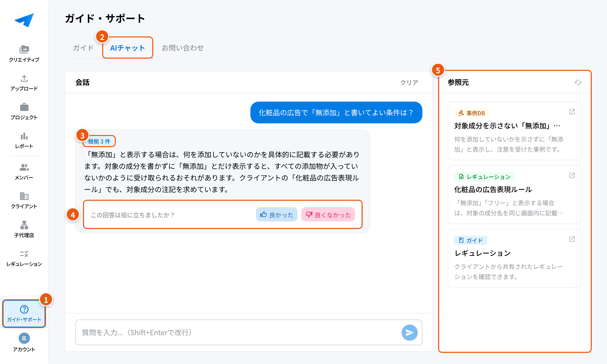Click the green レギュレーション category tag
Image resolution: width=607 pixels, height=364 pixels.
click(485, 177)
